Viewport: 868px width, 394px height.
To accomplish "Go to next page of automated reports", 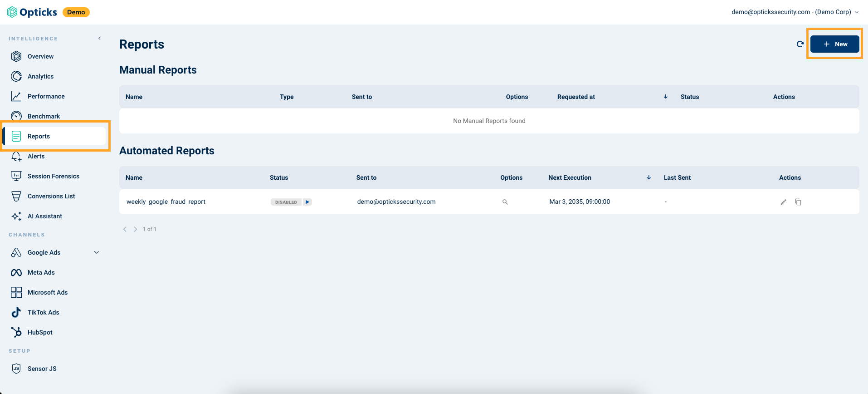I will pyautogui.click(x=135, y=229).
